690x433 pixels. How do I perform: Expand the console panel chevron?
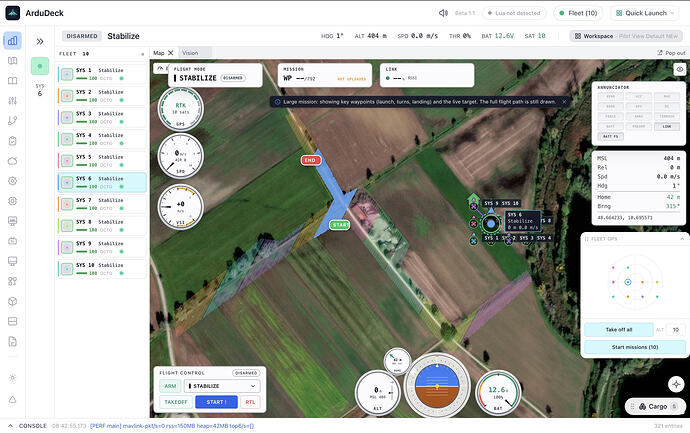[x=11, y=426]
